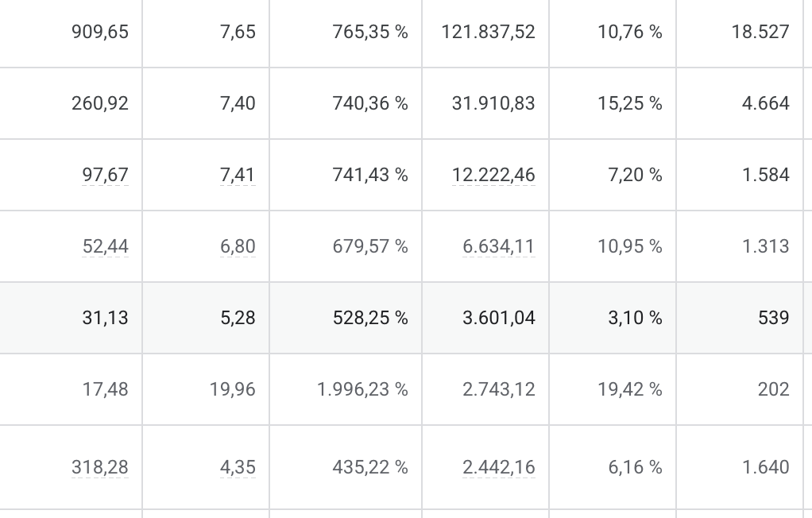Viewport: 812px width, 518px height.
Task: Click the underlined 7,41 value
Action: pos(238,175)
